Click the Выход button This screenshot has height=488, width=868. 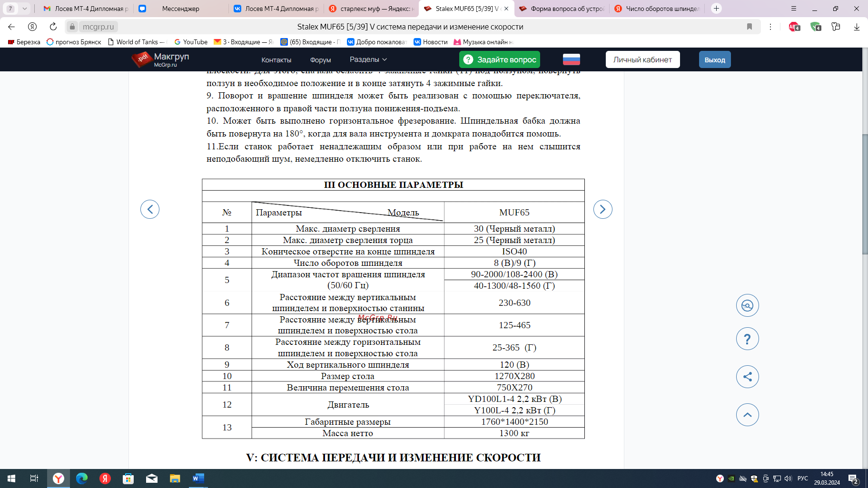click(x=715, y=59)
